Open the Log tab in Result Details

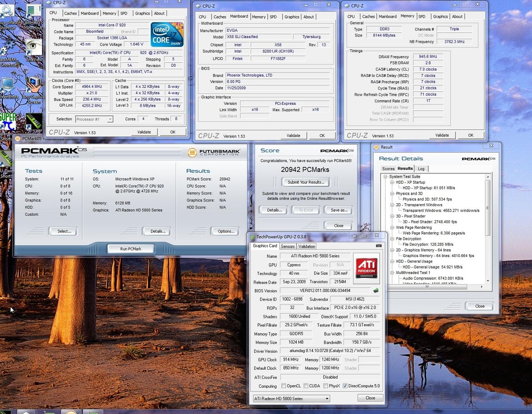point(421,169)
